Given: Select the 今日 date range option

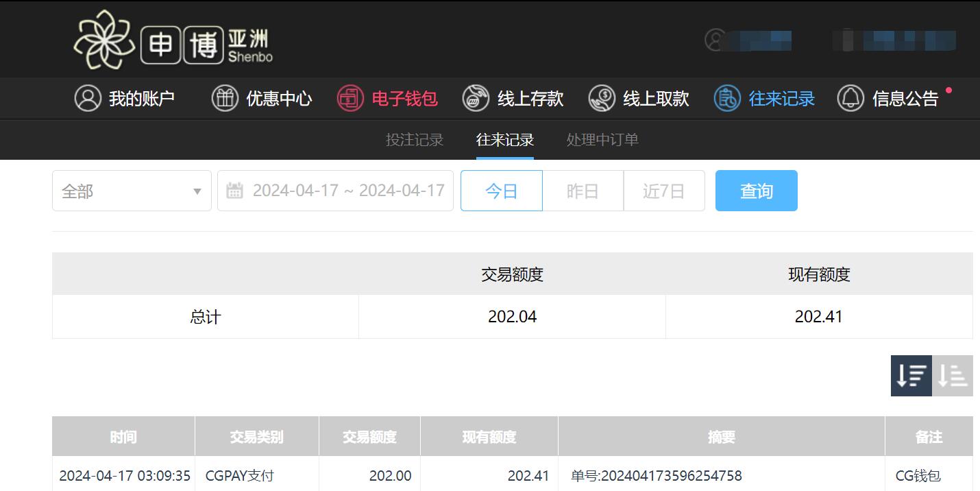Looking at the screenshot, I should tap(502, 191).
